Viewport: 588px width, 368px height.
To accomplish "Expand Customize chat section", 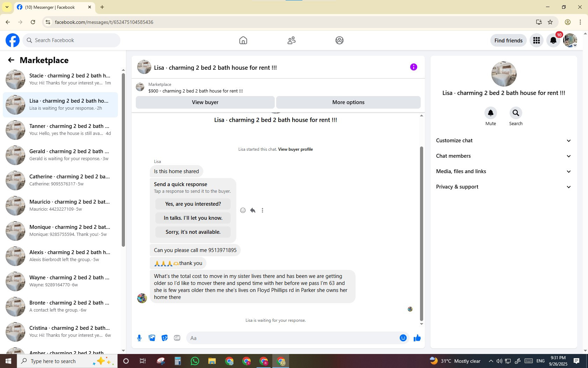I will click(x=503, y=141).
